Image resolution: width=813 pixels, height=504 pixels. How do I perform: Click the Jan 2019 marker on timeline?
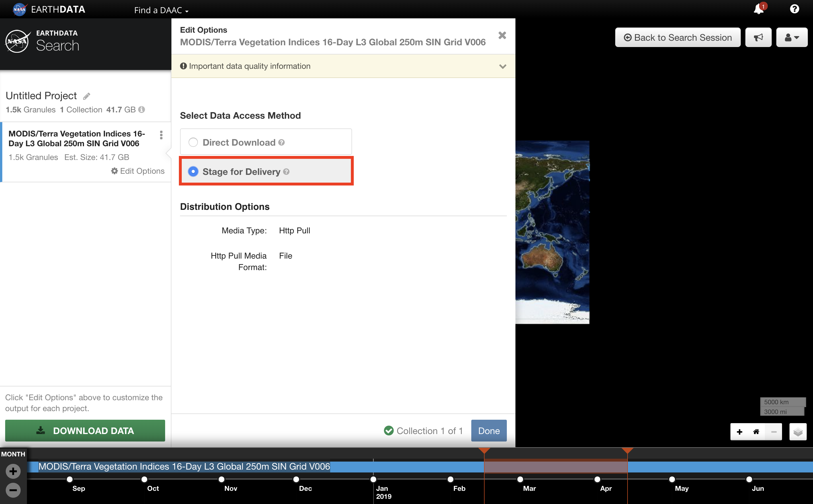pyautogui.click(x=373, y=479)
